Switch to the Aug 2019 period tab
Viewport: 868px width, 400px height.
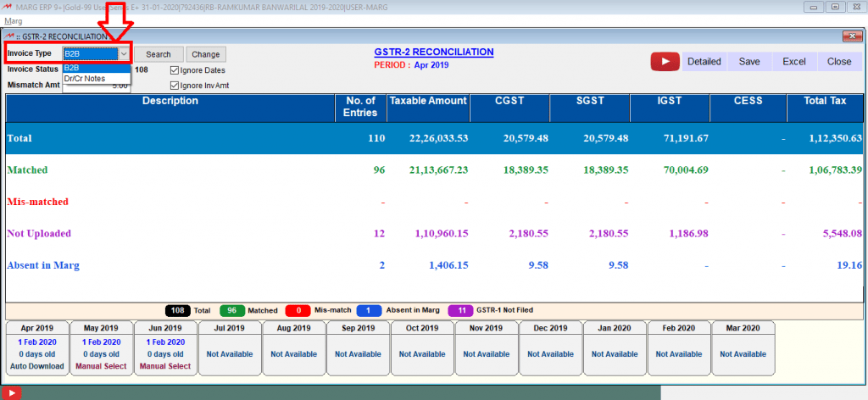[294, 347]
